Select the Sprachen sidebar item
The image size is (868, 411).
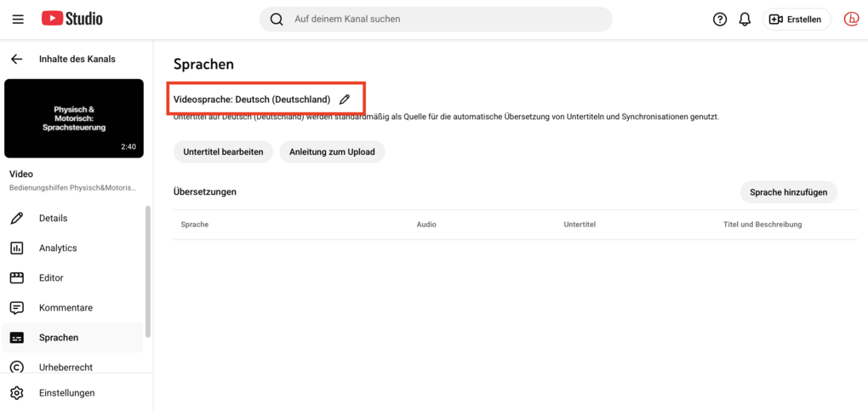(58, 337)
